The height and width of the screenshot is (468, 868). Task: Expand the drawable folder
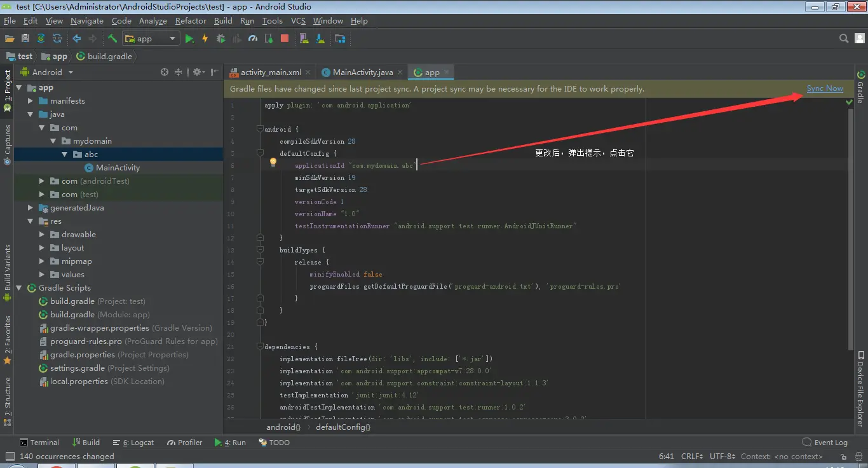(x=41, y=235)
